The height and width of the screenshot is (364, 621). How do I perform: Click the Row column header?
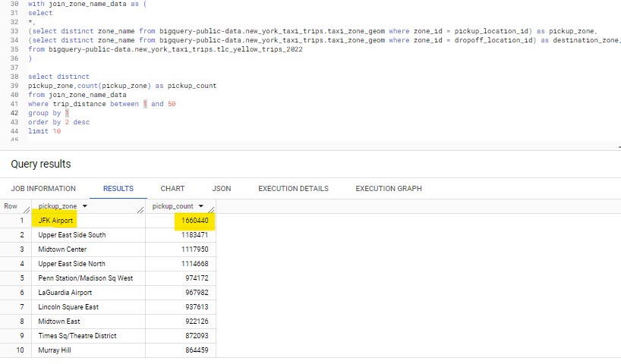[11, 206]
